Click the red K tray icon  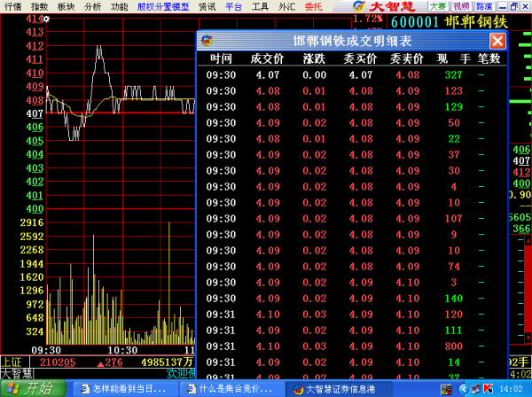pos(488,388)
